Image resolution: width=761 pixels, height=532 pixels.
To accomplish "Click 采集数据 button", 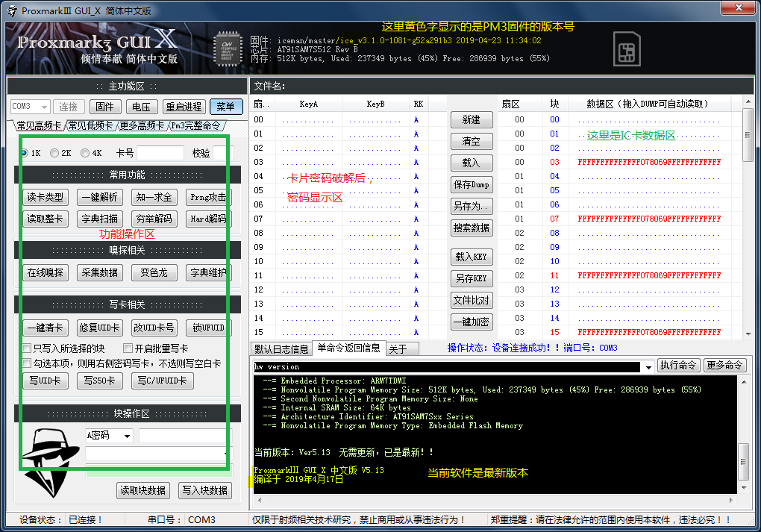I will [x=99, y=272].
